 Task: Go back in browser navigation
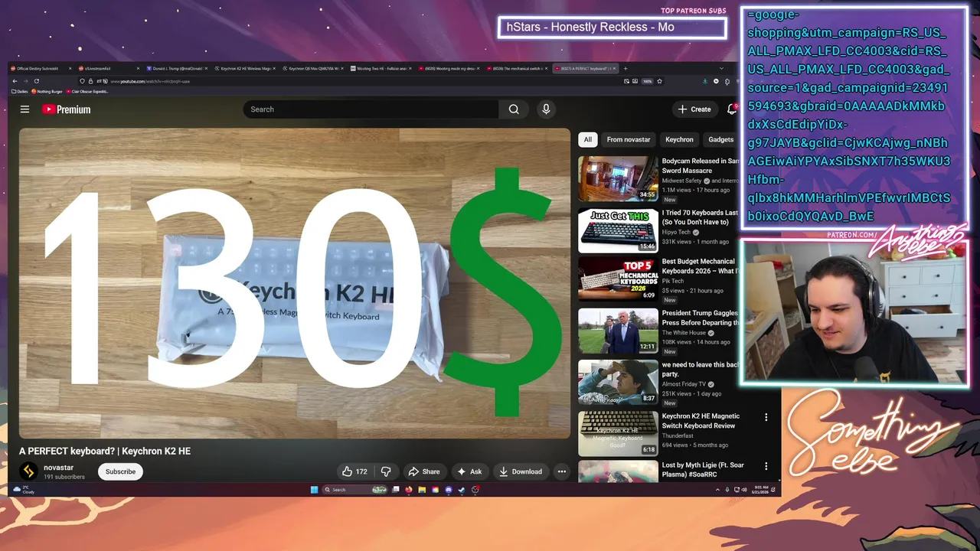[x=14, y=81]
